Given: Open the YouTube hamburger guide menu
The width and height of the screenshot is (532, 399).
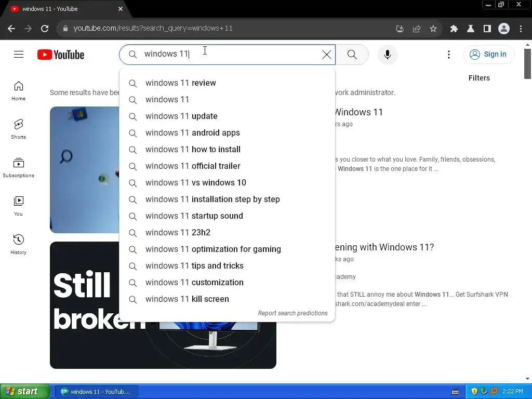Looking at the screenshot, I should [19, 54].
